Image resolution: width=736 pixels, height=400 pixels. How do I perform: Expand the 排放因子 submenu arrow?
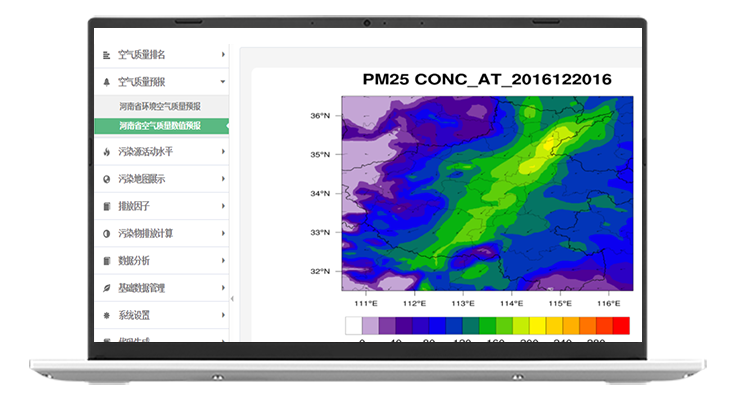(222, 207)
